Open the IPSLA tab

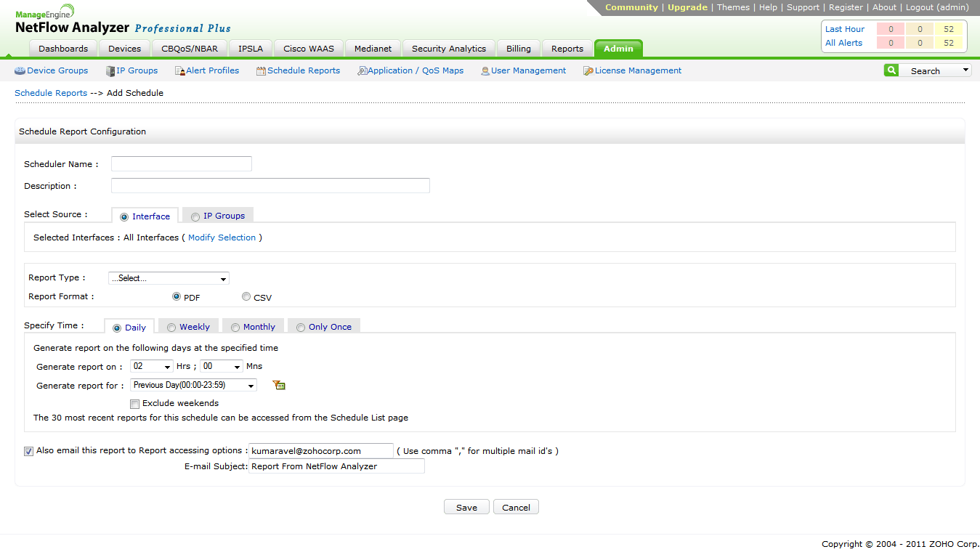[x=251, y=49]
